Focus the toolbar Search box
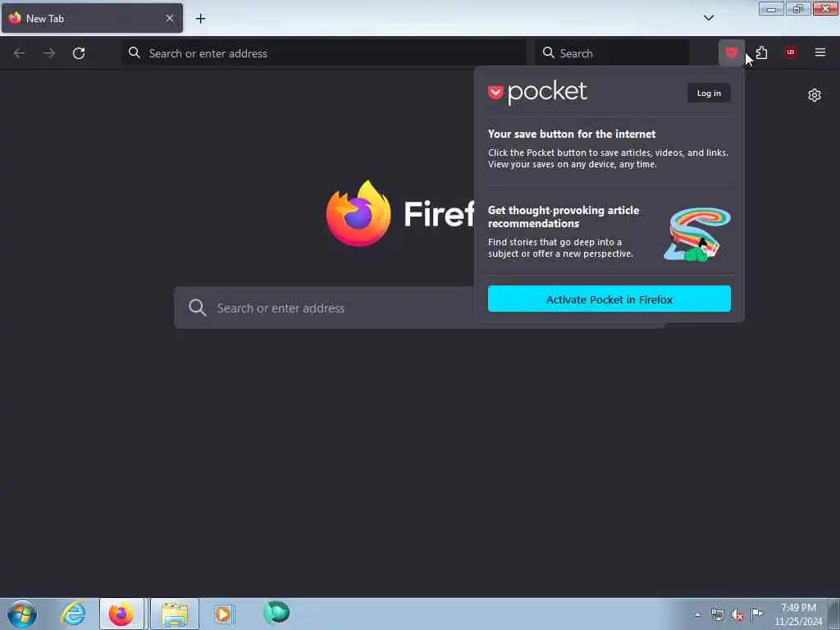Screen dimensions: 840x630 pos(612,53)
